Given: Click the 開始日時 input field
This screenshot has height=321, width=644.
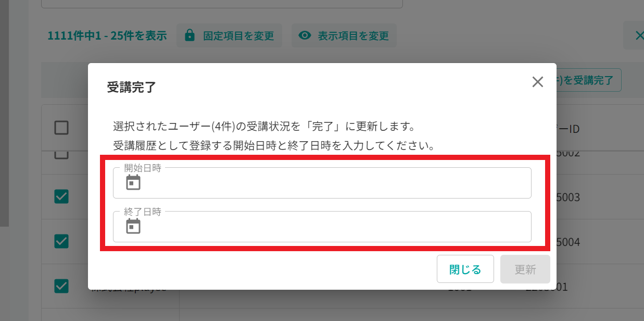Looking at the screenshot, I should coord(322,183).
